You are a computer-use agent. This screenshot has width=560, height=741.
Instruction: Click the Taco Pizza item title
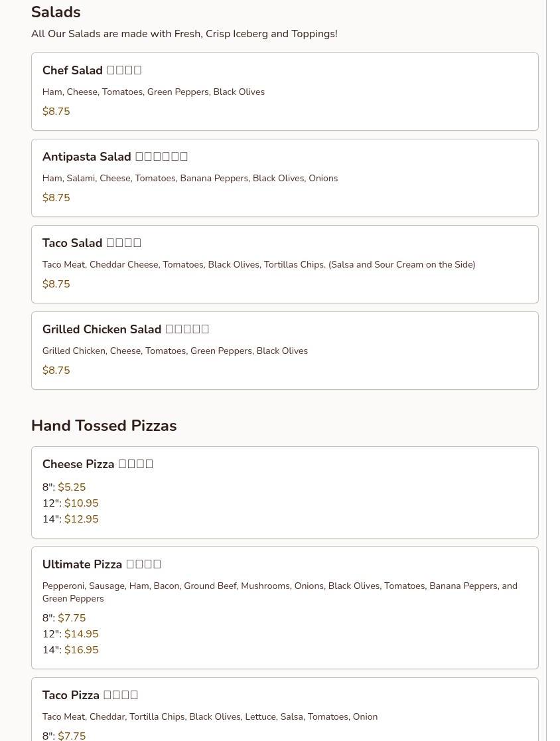tap(70, 695)
